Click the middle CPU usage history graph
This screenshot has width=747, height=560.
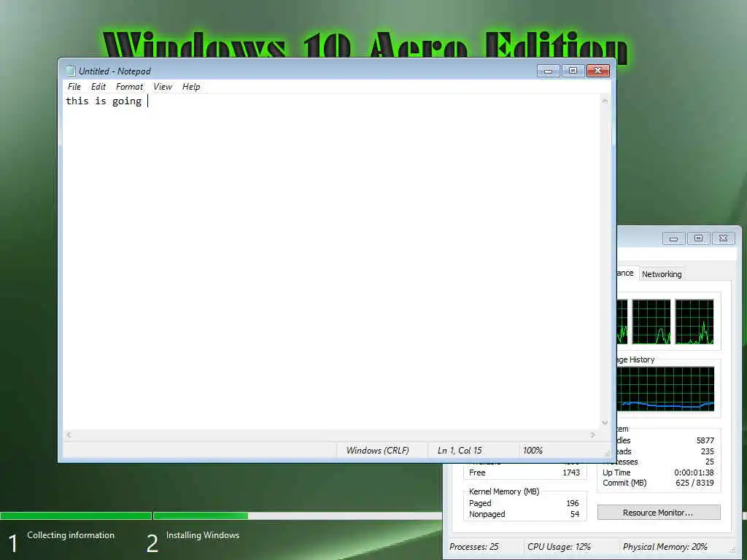click(x=651, y=322)
